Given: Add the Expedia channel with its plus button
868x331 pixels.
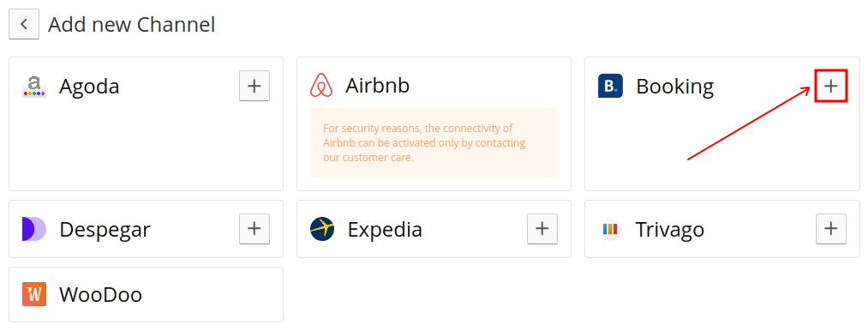Looking at the screenshot, I should pos(542,229).
